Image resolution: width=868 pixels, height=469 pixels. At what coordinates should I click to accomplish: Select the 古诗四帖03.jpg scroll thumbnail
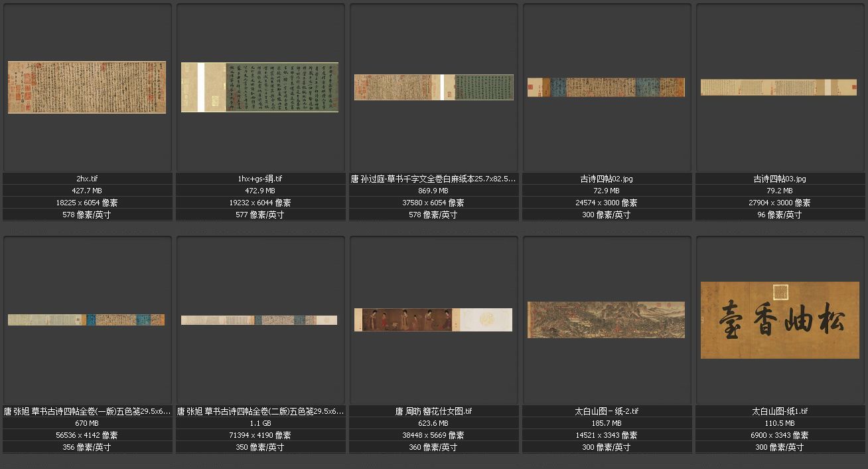coord(778,87)
